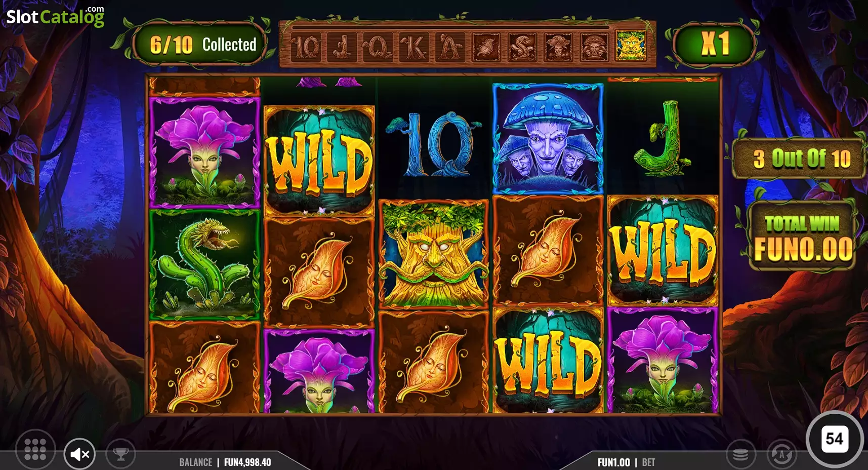
Task: Select the golden tree face collection icon
Action: pos(630,46)
